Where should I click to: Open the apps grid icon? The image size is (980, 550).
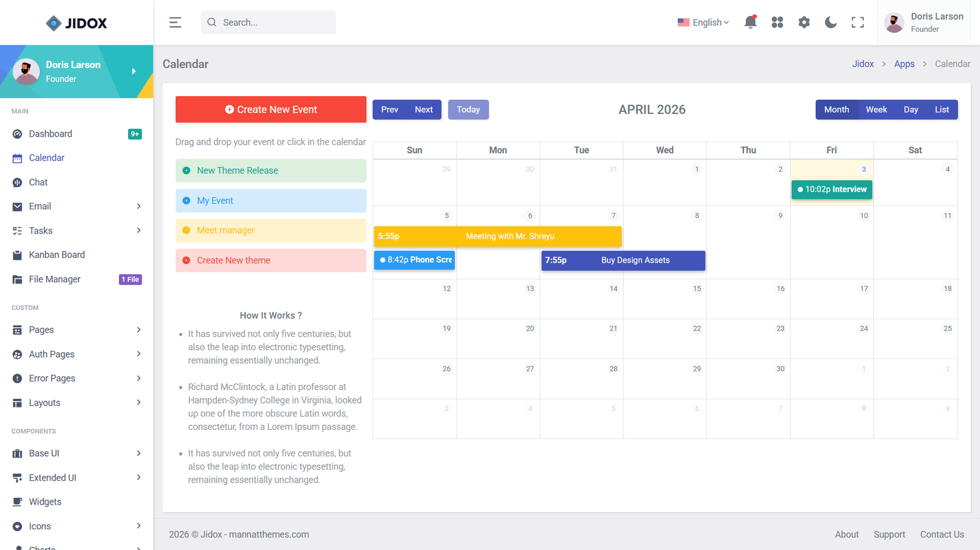click(x=777, y=23)
